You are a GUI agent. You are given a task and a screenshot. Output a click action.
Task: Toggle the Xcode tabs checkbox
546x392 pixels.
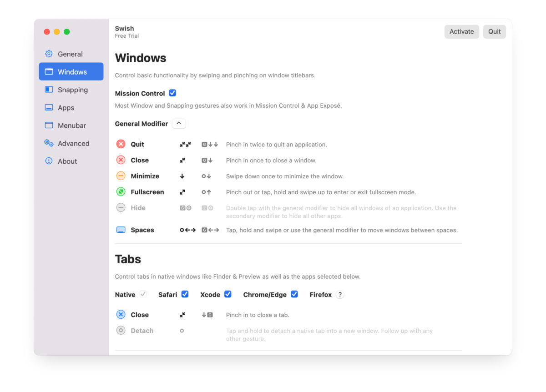click(x=228, y=294)
